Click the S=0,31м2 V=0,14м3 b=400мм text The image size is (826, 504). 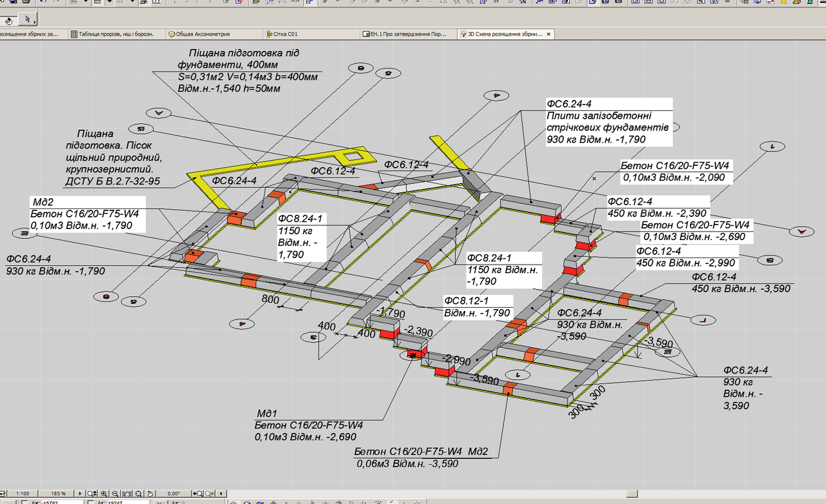pos(248,77)
